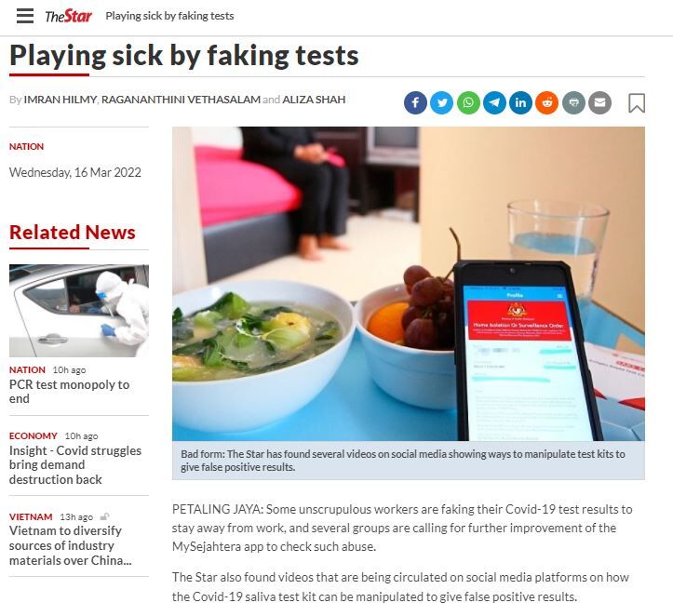Share the article via WhatsApp
673x616 pixels.
coord(468,102)
